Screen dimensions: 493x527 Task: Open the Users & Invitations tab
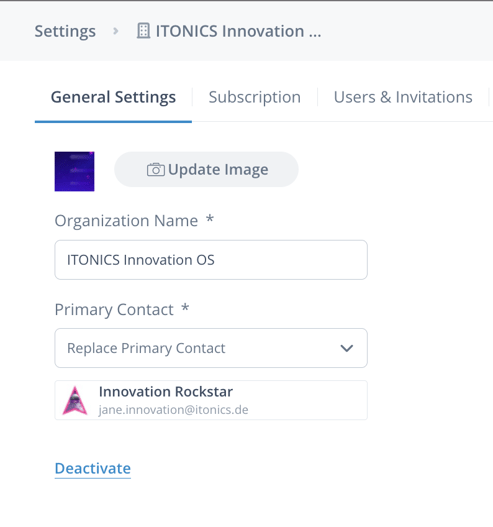403,97
